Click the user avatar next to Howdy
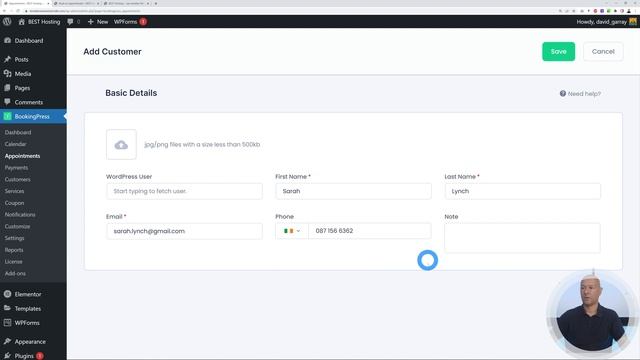This screenshot has width=640, height=360. pyautogui.click(x=633, y=22)
